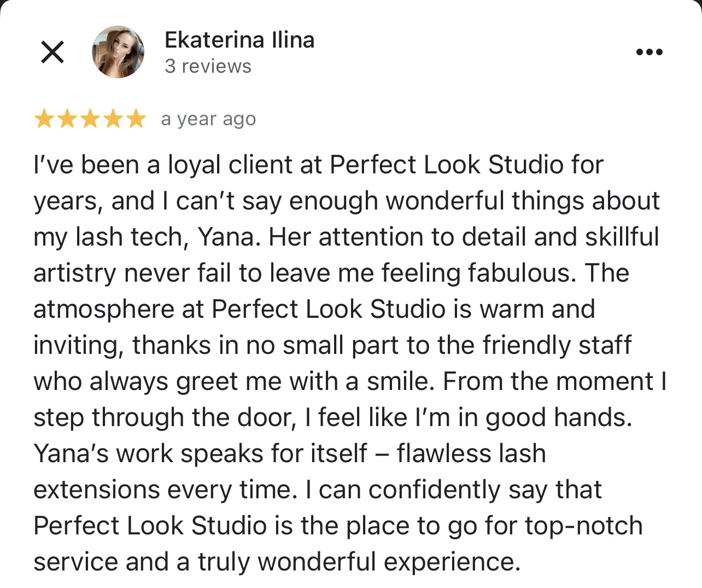
Task: Click the second star of the rating
Action: (67, 119)
